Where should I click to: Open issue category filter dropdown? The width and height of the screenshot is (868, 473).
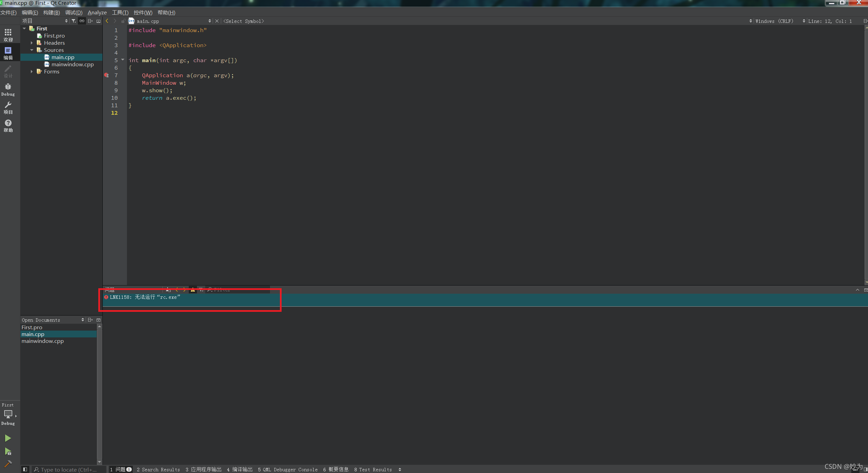click(x=201, y=290)
